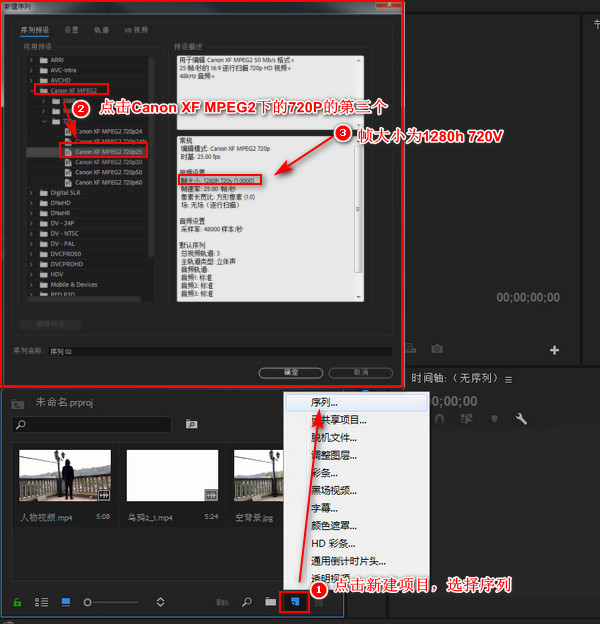Screen dimensions: 601x624
Task: Toggle Linked Selection in the timeline panel
Action: tap(466, 419)
